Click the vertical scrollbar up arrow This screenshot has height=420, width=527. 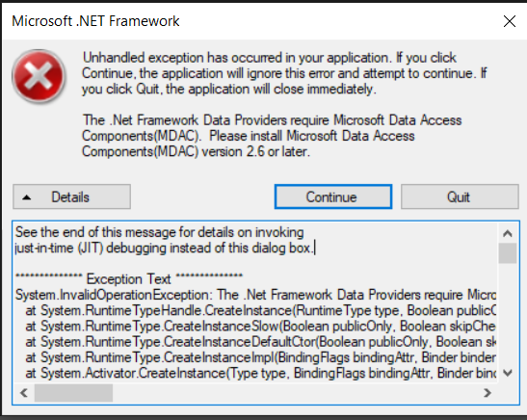[508, 233]
